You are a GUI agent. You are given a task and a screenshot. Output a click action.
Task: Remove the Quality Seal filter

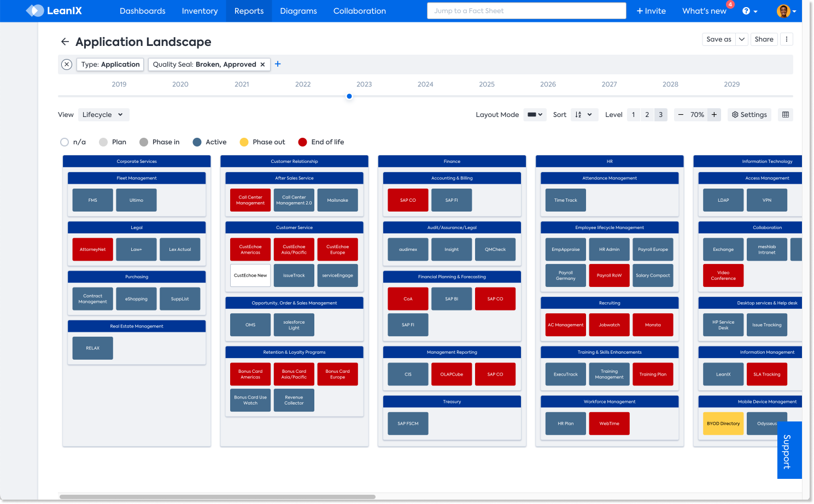tap(262, 65)
